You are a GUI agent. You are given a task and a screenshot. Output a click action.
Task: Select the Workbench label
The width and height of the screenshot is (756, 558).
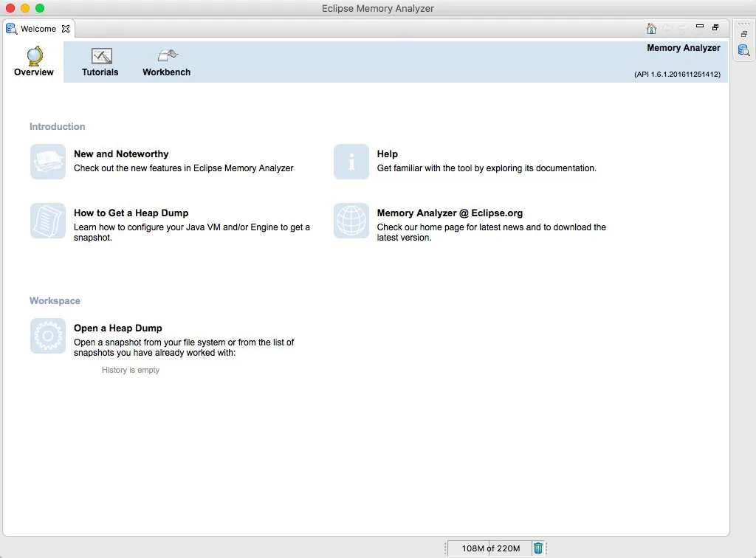point(166,72)
